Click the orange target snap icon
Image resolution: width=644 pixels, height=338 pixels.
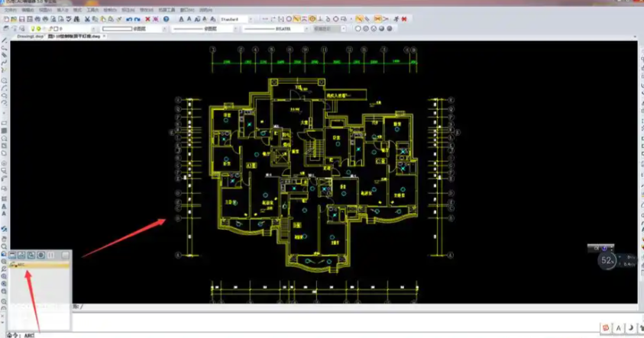coord(312,19)
